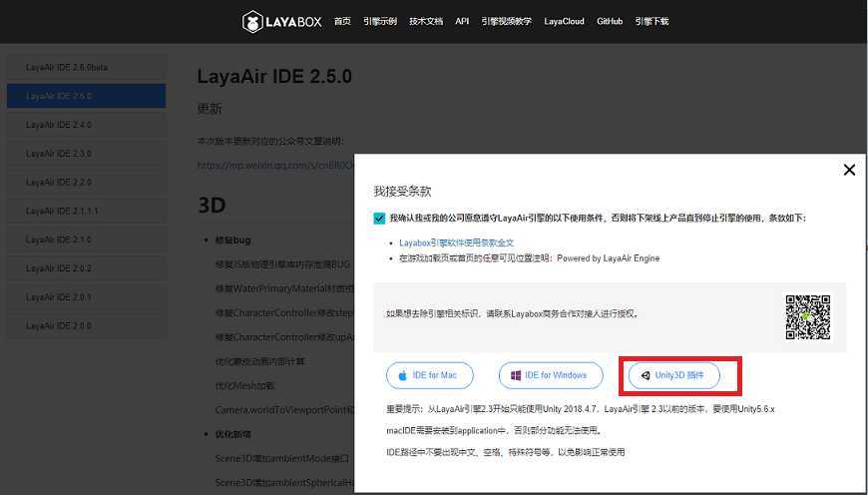
Task: Go to GitHub from header
Action: [x=610, y=22]
